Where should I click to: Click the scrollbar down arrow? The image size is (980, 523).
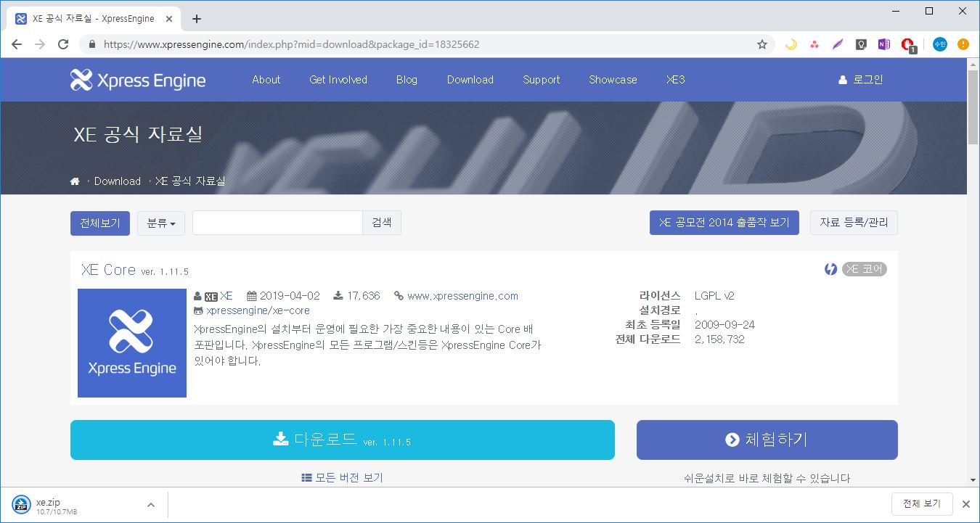973,480
